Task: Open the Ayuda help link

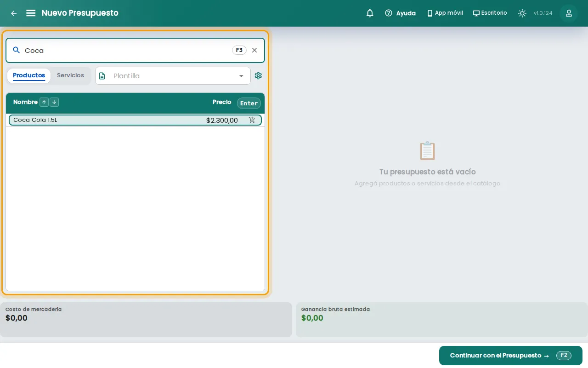Action: tap(400, 13)
